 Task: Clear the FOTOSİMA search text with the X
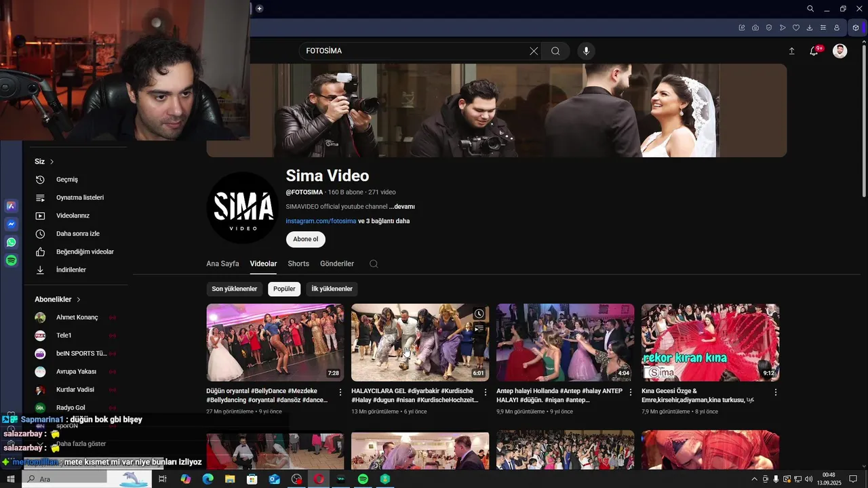point(534,51)
